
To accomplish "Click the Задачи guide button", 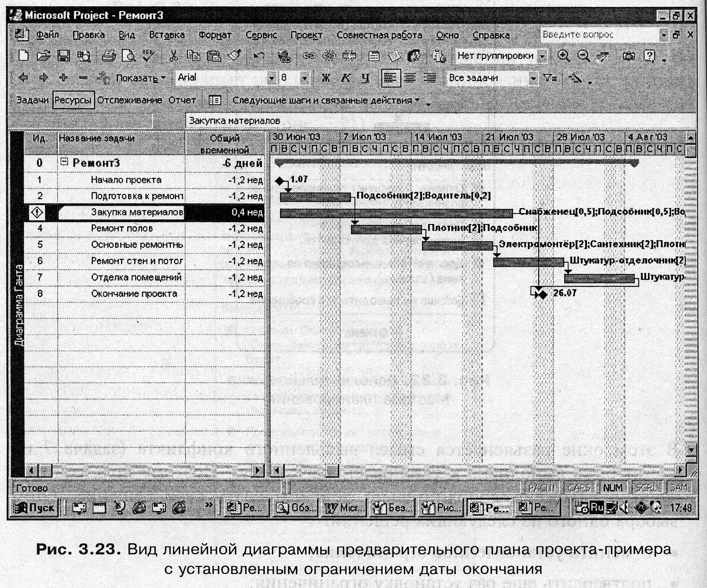I will 32,100.
